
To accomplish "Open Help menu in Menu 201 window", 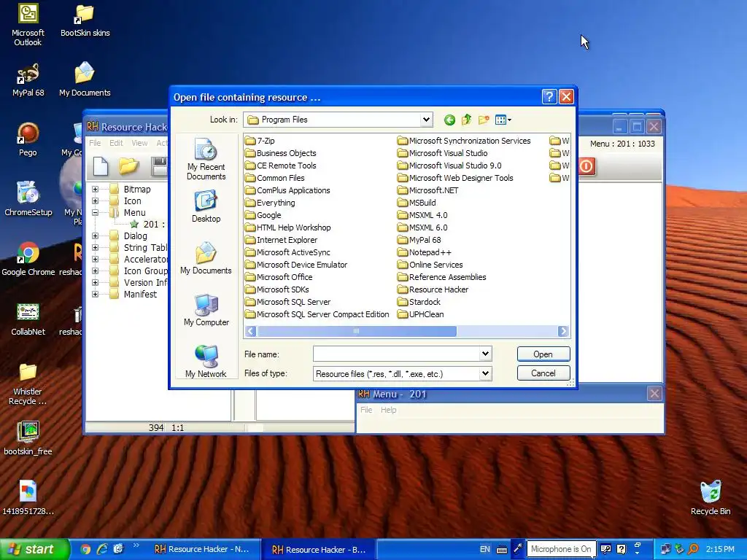I will 388,410.
